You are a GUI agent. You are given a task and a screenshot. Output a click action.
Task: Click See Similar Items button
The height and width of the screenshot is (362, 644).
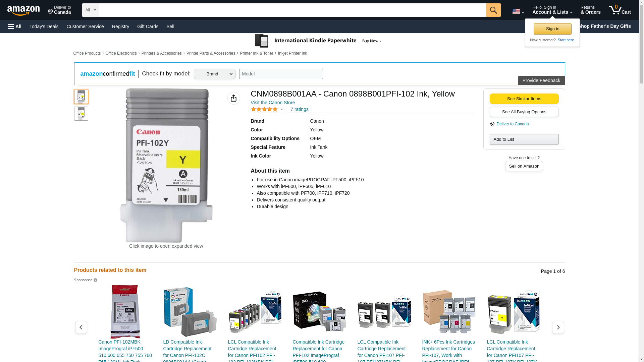524,99
